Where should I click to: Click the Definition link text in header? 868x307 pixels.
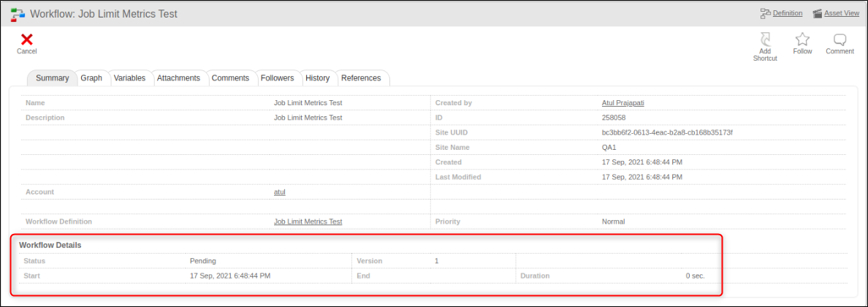coord(788,13)
